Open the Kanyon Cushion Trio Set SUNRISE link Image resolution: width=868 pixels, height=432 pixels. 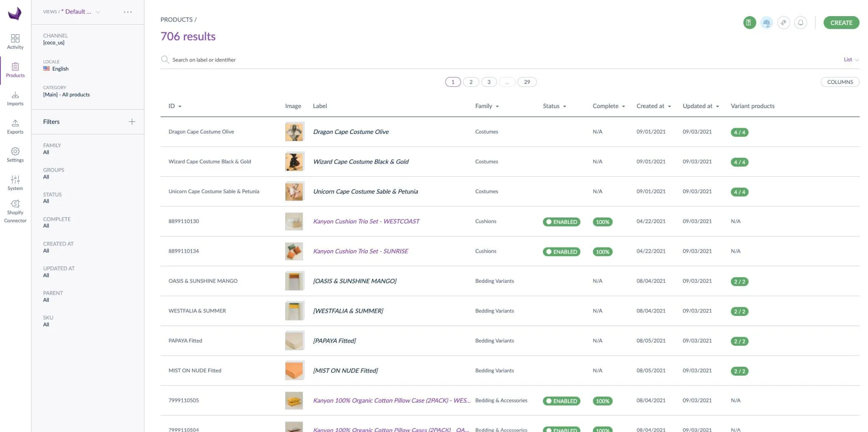pos(361,251)
